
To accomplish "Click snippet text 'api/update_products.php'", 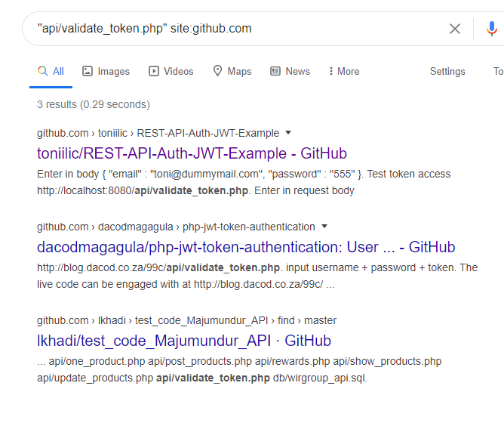I will pyautogui.click(x=95, y=378).
